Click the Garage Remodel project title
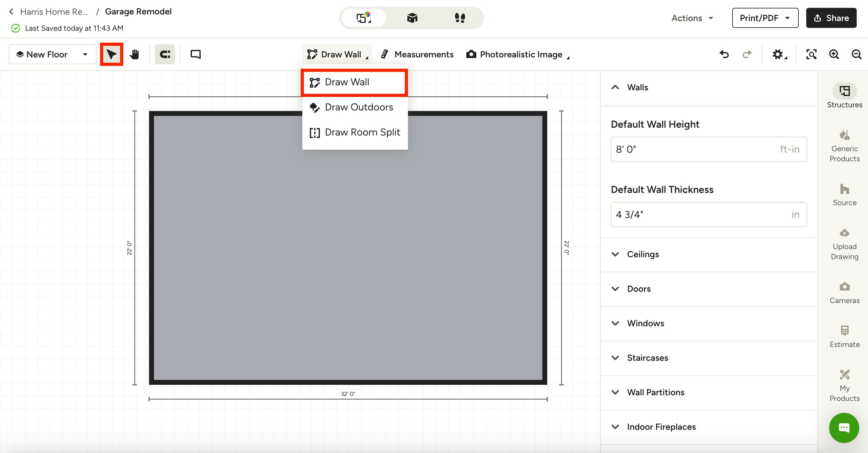The width and height of the screenshot is (868, 453). (x=138, y=12)
